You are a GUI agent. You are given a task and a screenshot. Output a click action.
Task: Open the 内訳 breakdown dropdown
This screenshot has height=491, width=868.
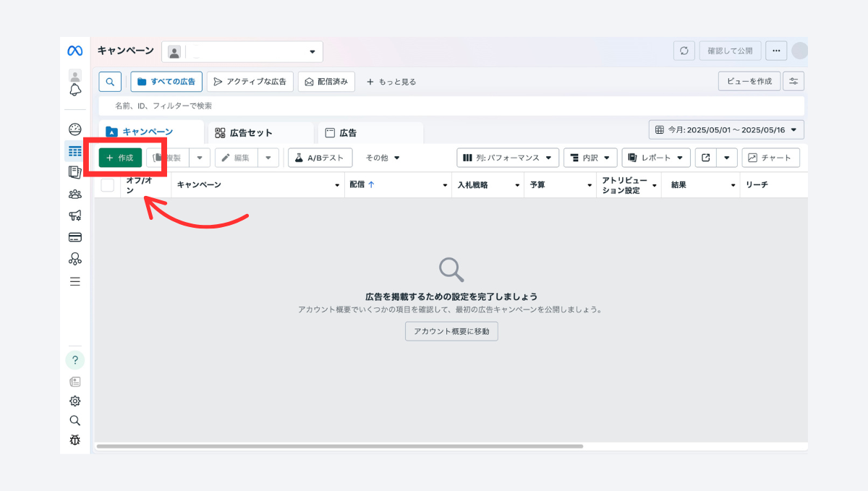coord(590,157)
